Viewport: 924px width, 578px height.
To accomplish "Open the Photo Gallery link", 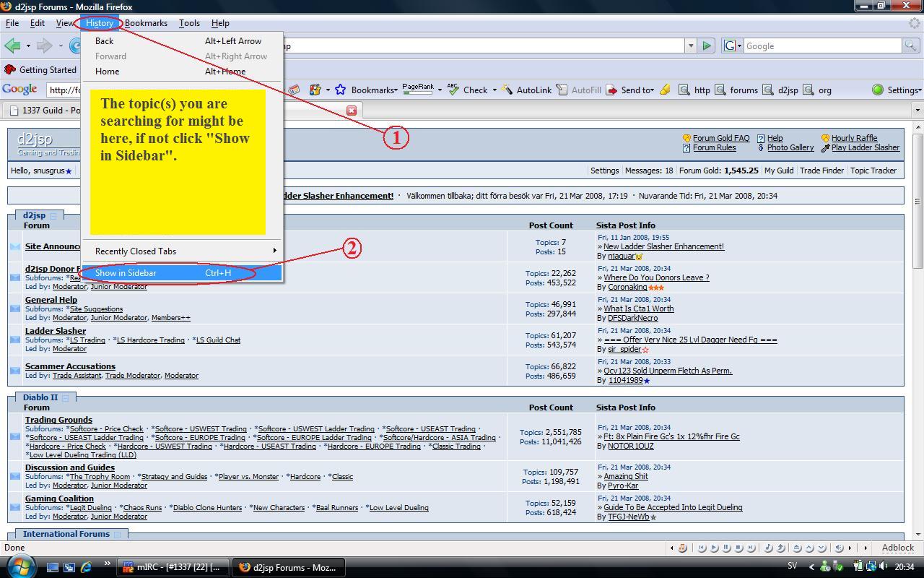I will pyautogui.click(x=790, y=147).
